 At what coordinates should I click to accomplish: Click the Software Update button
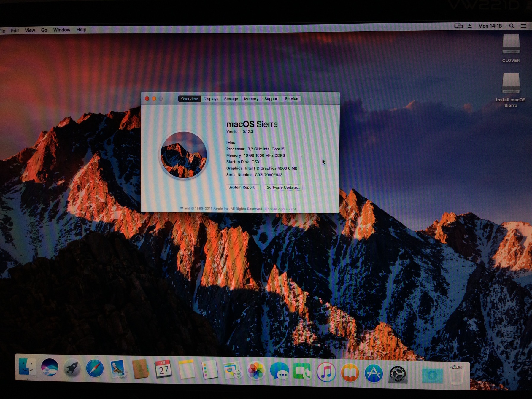pyautogui.click(x=283, y=187)
